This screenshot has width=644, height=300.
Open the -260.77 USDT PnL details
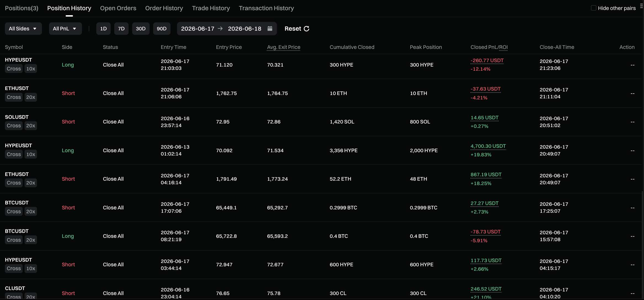click(x=487, y=60)
